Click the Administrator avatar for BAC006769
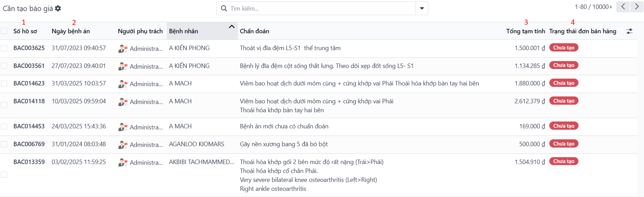The height and width of the screenshot is (197, 644). pos(123,144)
